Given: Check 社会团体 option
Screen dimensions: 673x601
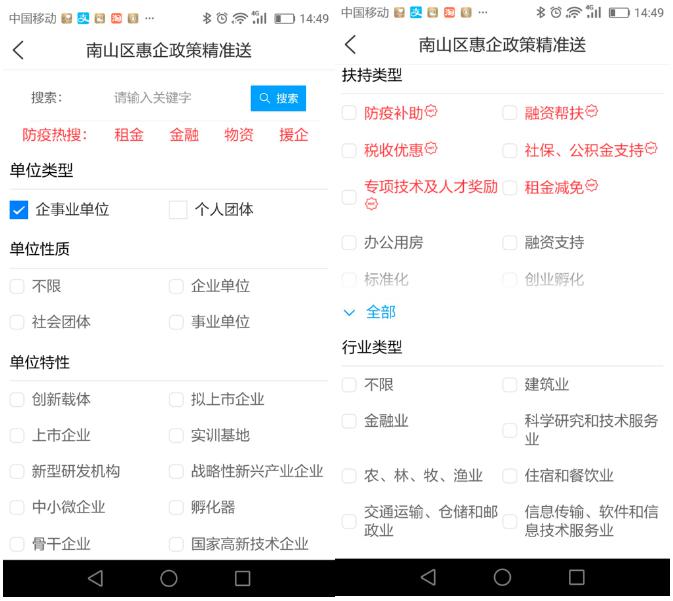Looking at the screenshot, I should (x=17, y=322).
